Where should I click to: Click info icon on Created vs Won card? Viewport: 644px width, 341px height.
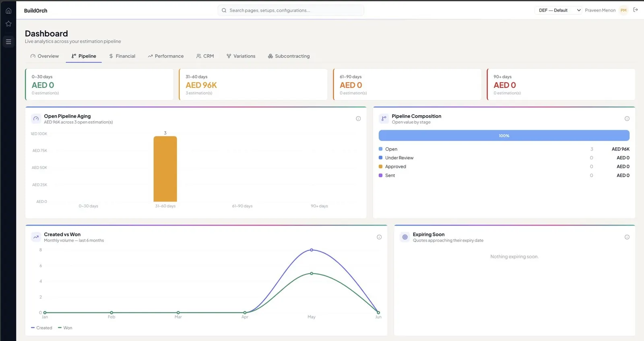(379, 237)
